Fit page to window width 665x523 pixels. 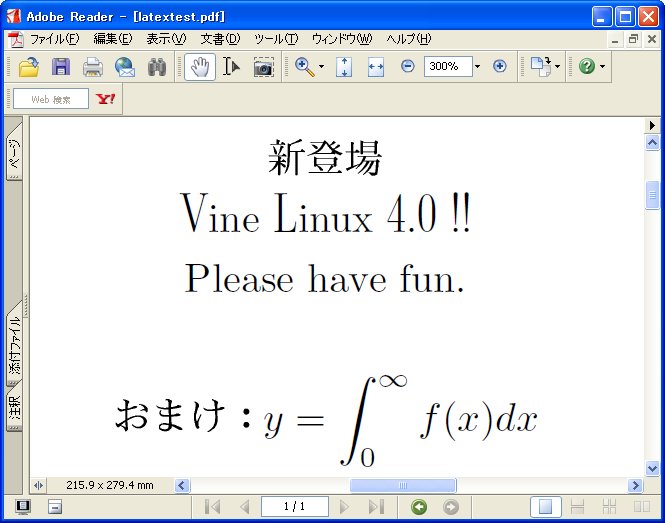click(376, 67)
